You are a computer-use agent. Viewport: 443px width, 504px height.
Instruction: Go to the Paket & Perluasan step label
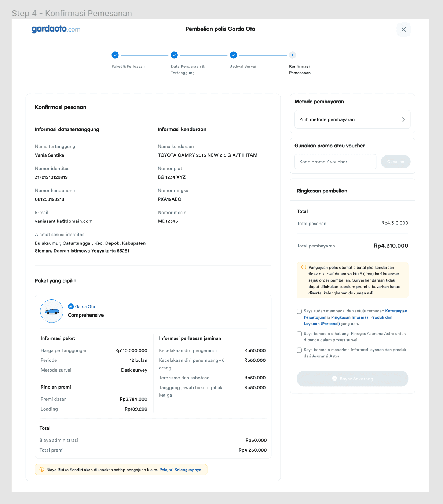[128, 66]
